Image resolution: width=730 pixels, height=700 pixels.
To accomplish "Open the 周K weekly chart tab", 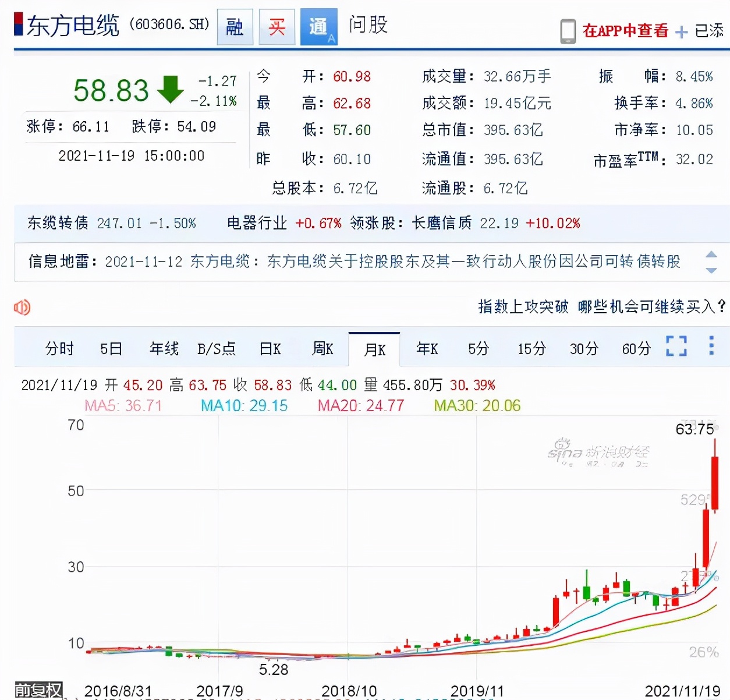I will coord(323,349).
